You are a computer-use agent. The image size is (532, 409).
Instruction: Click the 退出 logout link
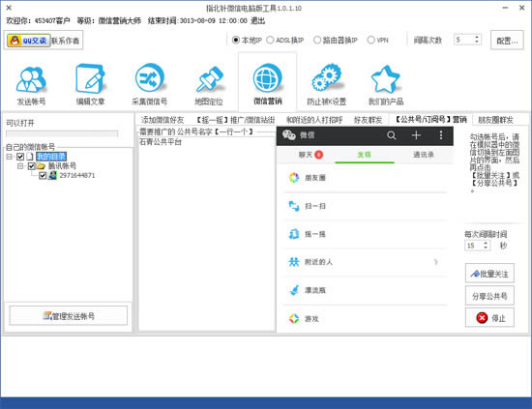(x=258, y=20)
